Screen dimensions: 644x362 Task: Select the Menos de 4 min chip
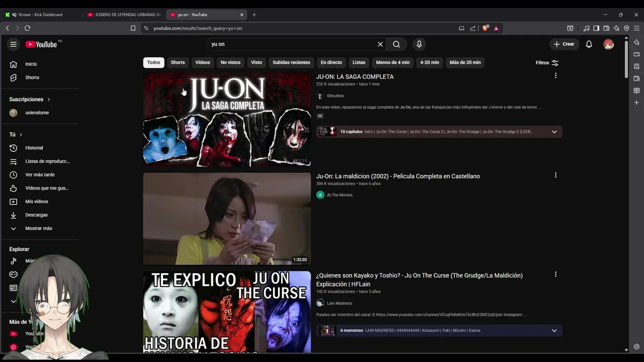click(x=393, y=62)
